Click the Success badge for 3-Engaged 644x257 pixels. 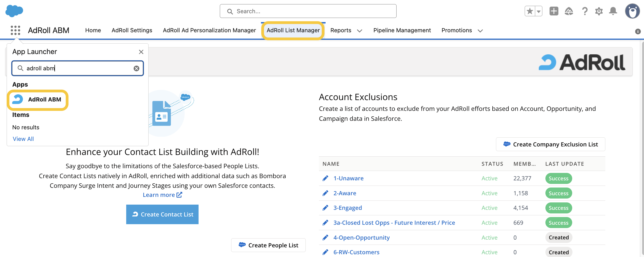558,208
